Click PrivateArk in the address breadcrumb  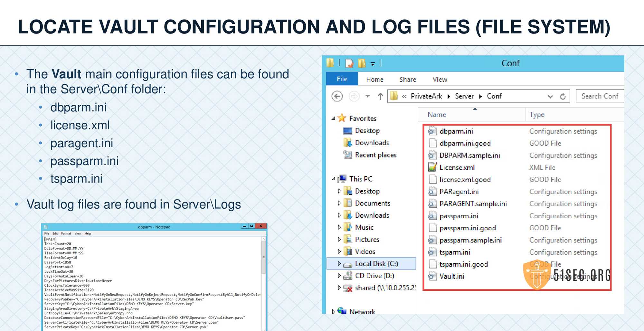point(426,96)
